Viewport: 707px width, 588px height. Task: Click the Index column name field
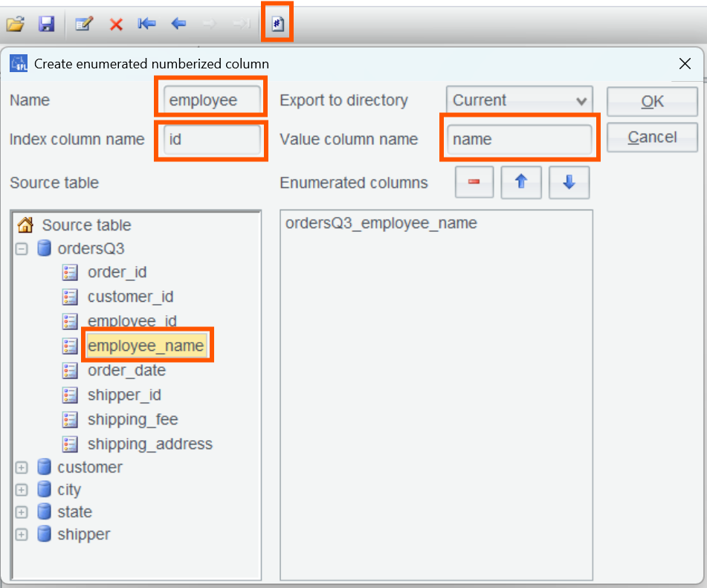[x=212, y=139]
